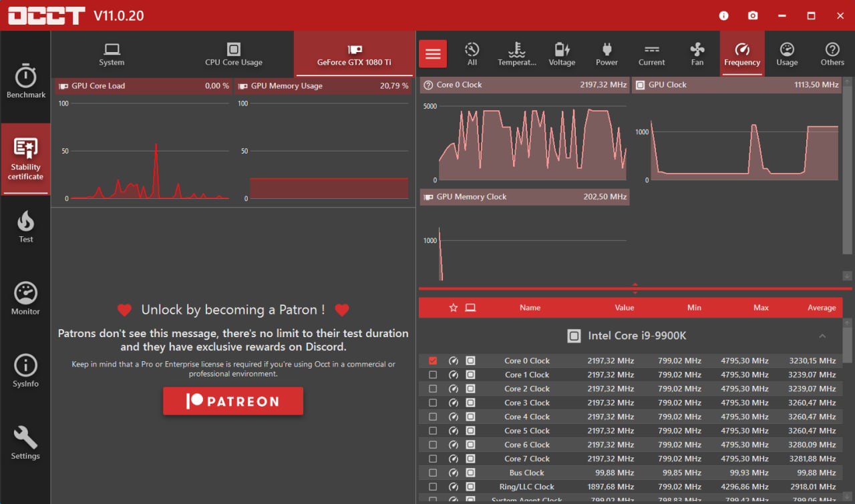Open the red hamburger menu button
This screenshot has width=855, height=504.
(433, 53)
